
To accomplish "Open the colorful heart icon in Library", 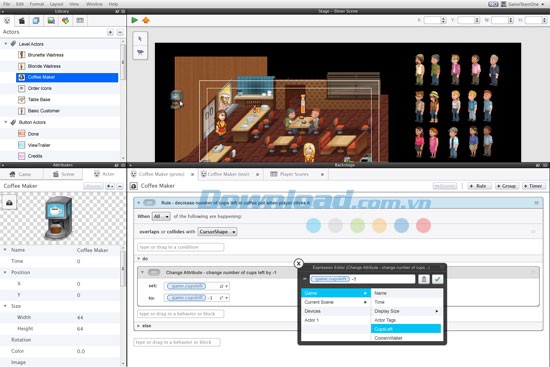I will pos(66,21).
